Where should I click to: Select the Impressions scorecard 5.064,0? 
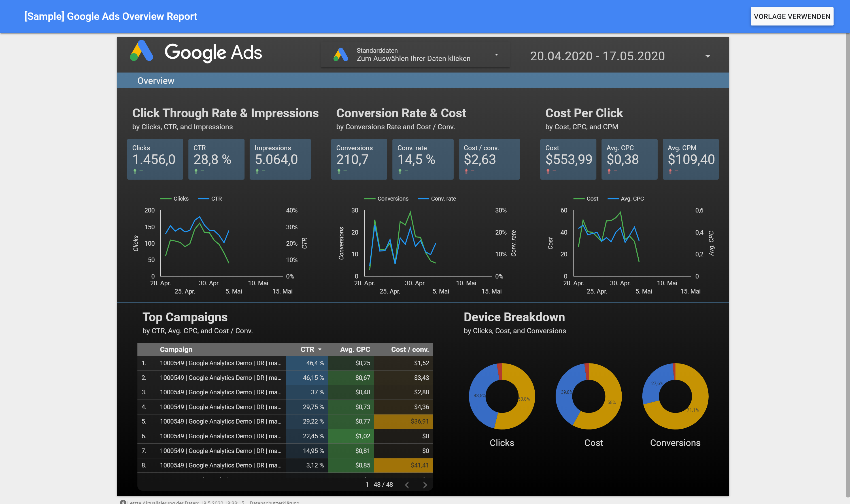(x=280, y=159)
